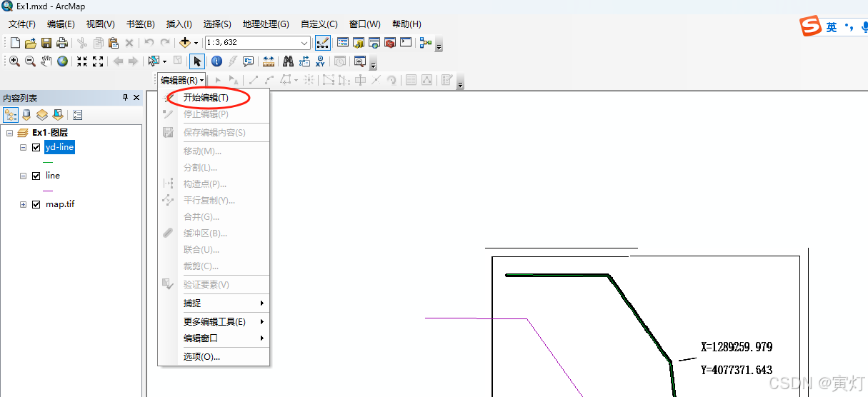Switch to List By Selection
Image resolution: width=868 pixels, height=397 pixels.
coord(58,115)
